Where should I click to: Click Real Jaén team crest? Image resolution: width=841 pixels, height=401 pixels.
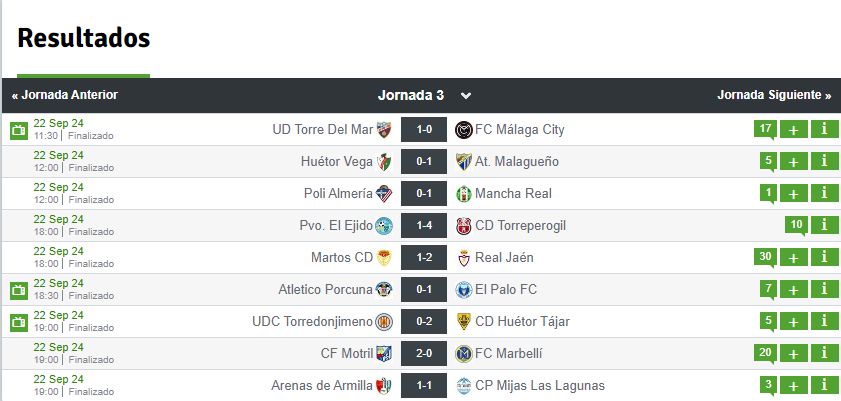tap(464, 258)
